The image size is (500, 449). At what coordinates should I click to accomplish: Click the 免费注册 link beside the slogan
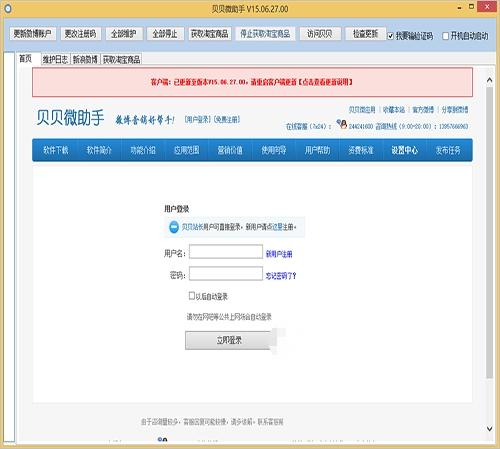227,120
